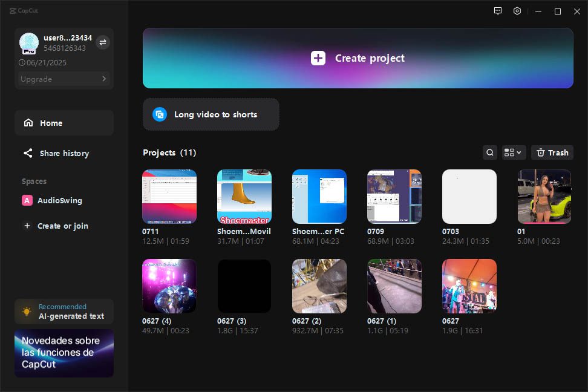Click the switch account arrows icon

pos(103,42)
